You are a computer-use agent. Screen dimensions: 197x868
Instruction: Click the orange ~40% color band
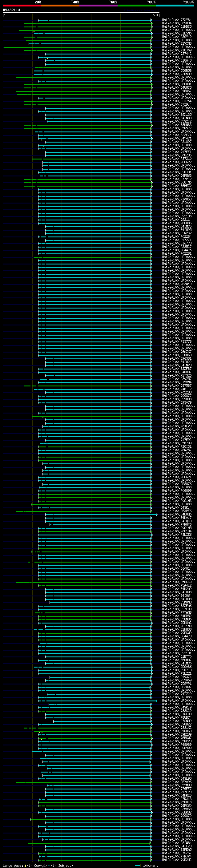tap(60, 6)
